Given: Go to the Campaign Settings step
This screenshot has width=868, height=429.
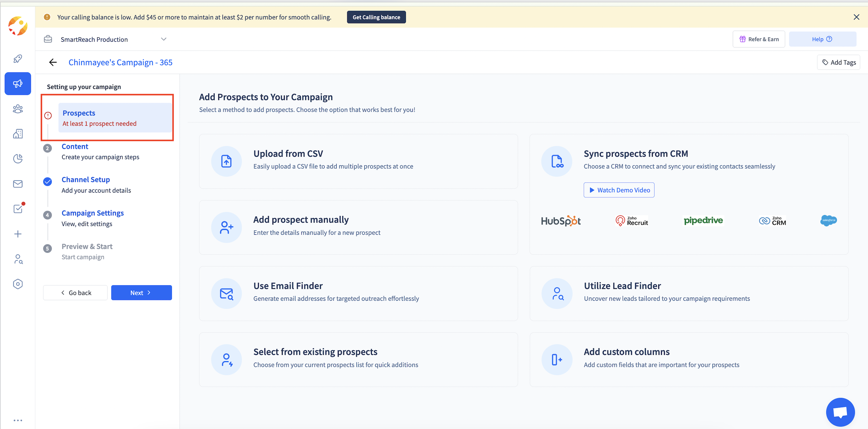Looking at the screenshot, I should click(x=93, y=213).
